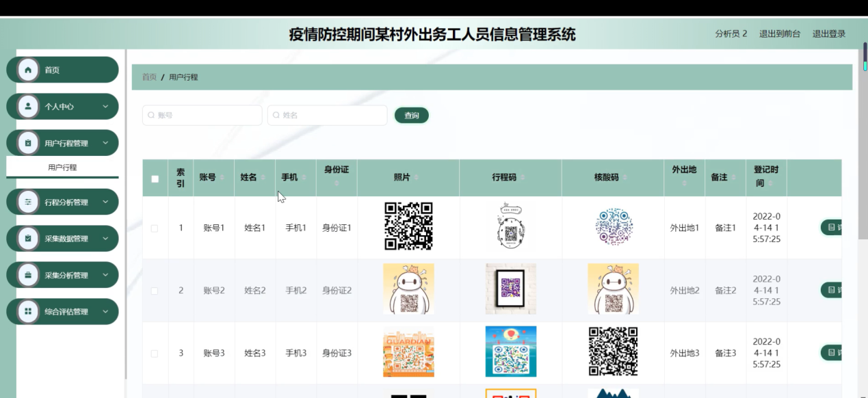Open details button for row 1
Screen dimensions: 868x398
click(x=831, y=228)
